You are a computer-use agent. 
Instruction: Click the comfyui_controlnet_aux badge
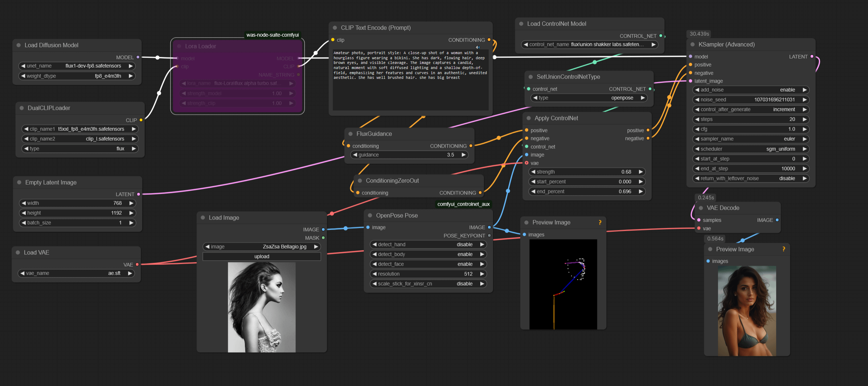coord(463,204)
